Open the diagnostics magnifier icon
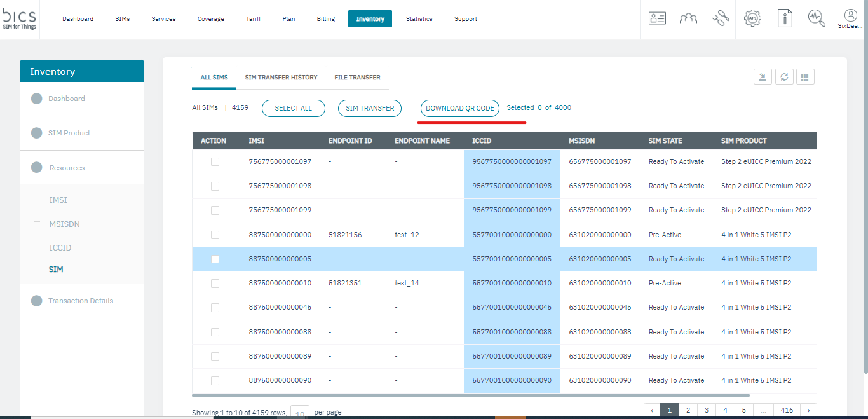Image resolution: width=868 pixels, height=419 pixels. (x=817, y=18)
